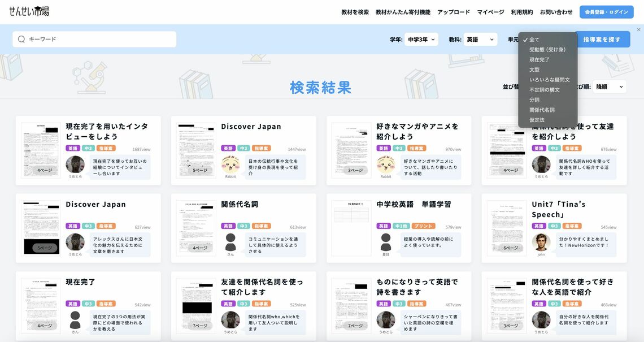Click うめとら avatar on ものになりきって英語で詩 card
The image size is (644, 342).
(386, 320)
